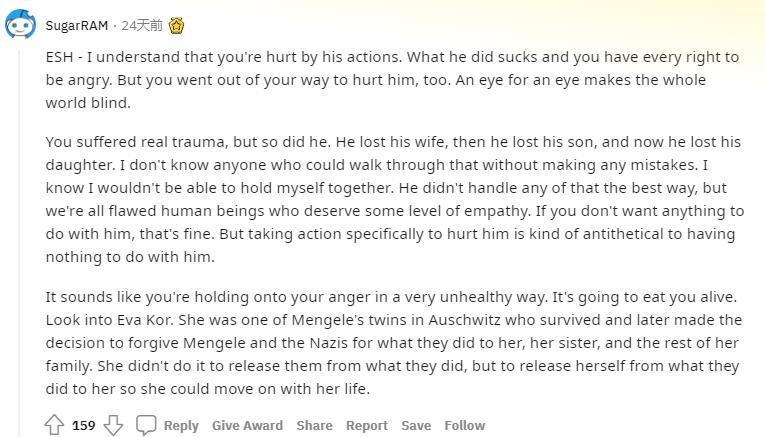Save the comment for later
The image size is (765, 437).
pyautogui.click(x=416, y=425)
